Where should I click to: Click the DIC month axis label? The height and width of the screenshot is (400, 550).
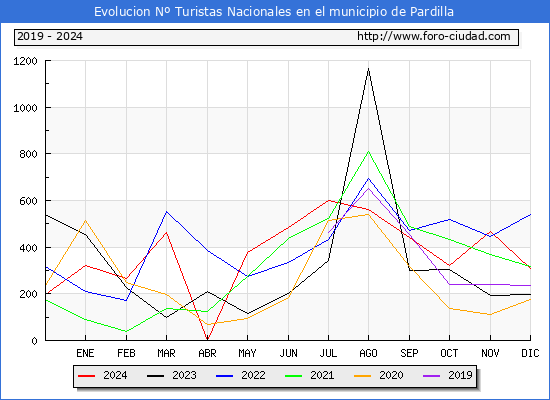click(530, 353)
